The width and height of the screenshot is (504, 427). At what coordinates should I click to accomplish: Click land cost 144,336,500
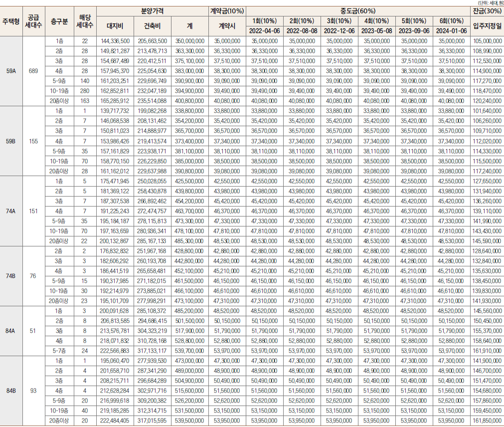point(115,41)
